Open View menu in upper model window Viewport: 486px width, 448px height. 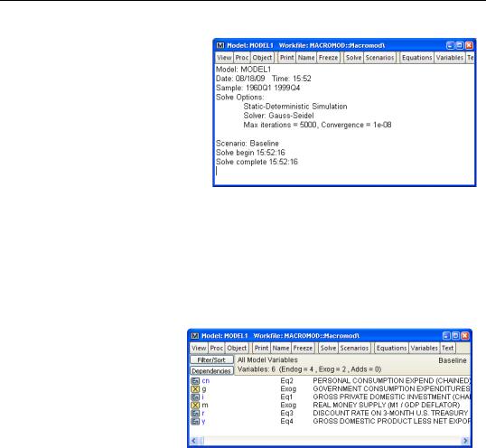tap(224, 58)
